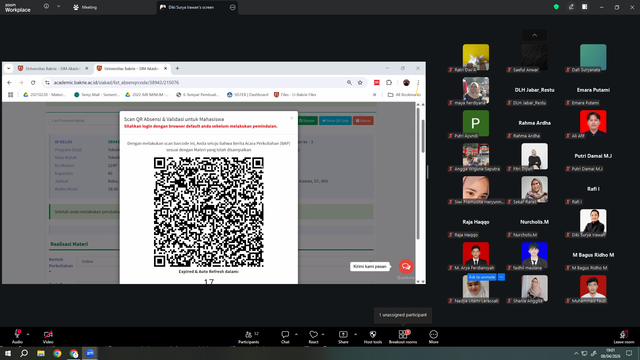Click Ask to unmute on Nadya's tile
Viewport: 640px width, 360px height.
(482, 277)
